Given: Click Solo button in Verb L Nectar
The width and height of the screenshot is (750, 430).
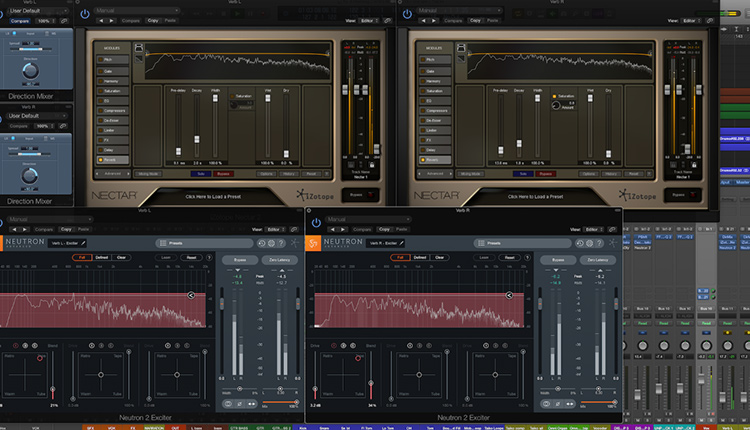Looking at the screenshot, I should coord(200,174).
